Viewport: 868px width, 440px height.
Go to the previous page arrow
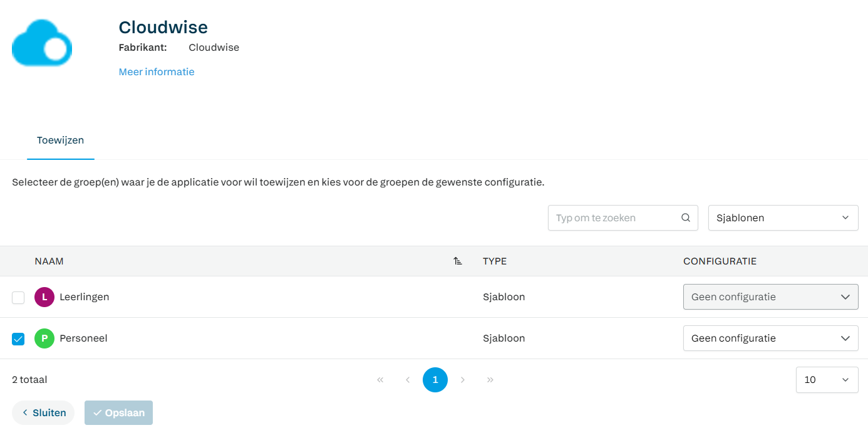pos(408,380)
